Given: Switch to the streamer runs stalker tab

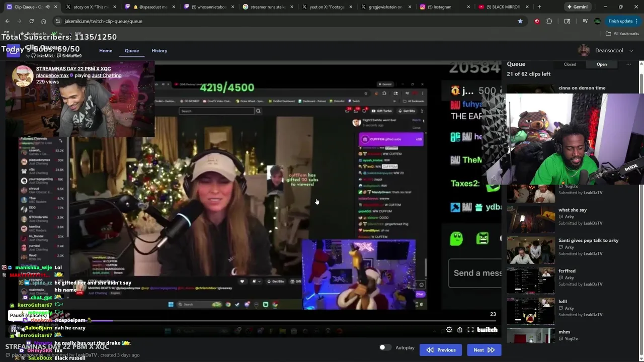Looking at the screenshot, I should [x=268, y=7].
